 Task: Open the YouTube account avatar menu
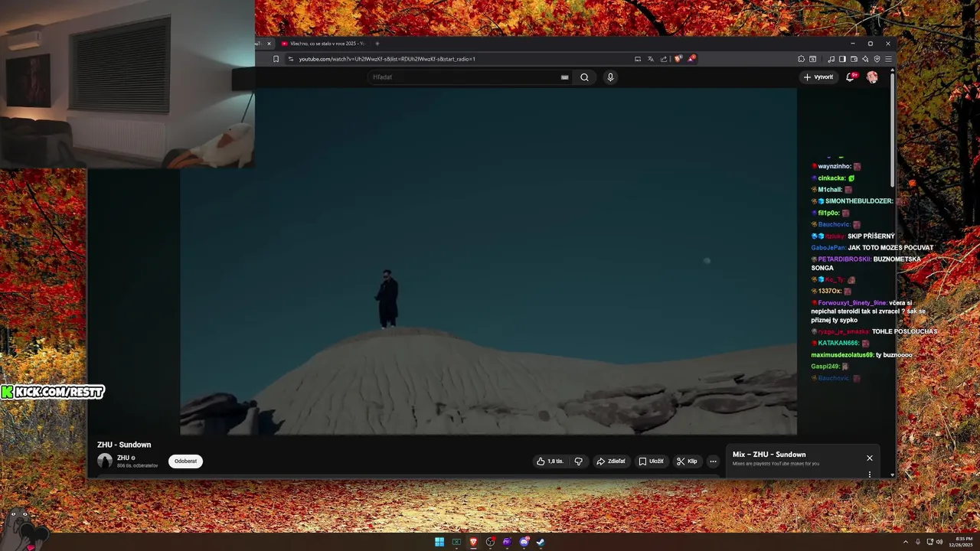pos(872,77)
